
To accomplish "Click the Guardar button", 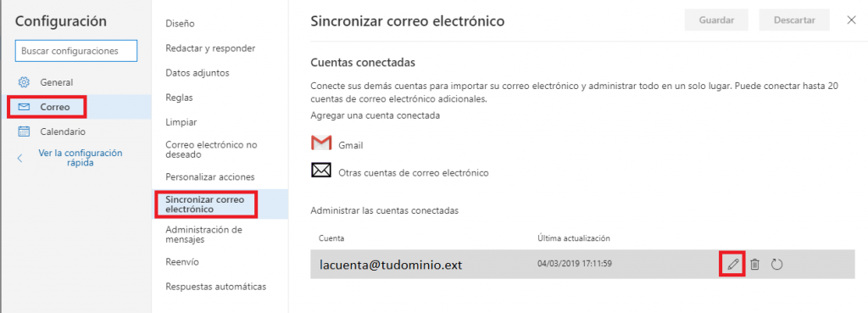I will [716, 20].
